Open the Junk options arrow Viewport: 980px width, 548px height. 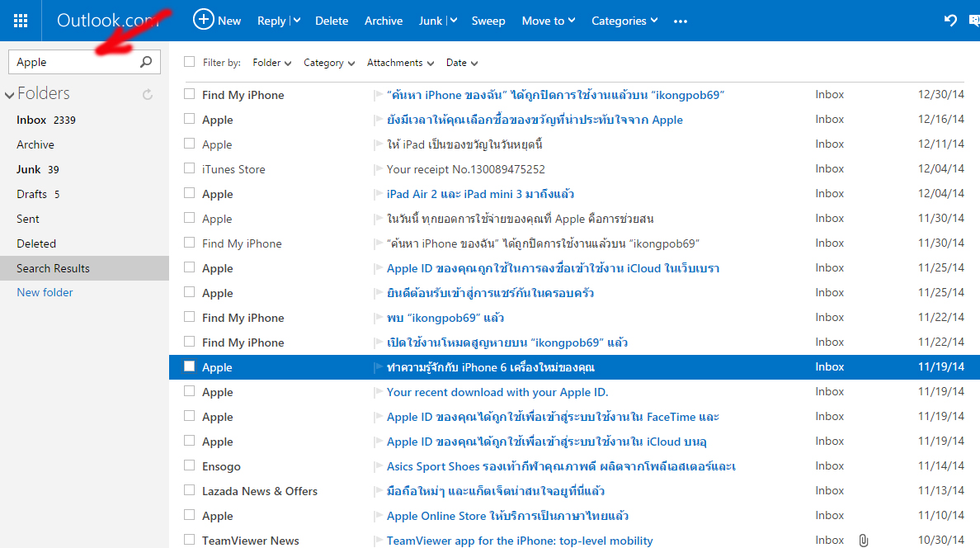453,21
